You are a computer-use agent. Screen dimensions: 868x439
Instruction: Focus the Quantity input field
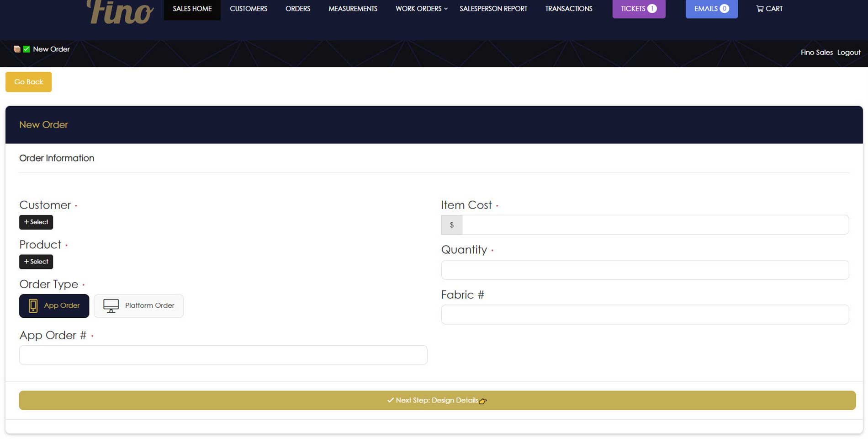click(645, 270)
